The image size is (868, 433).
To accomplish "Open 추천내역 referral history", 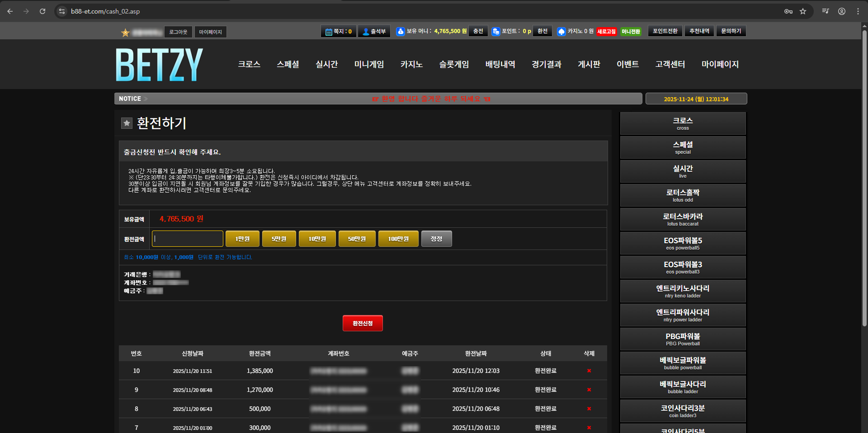I will pos(699,31).
